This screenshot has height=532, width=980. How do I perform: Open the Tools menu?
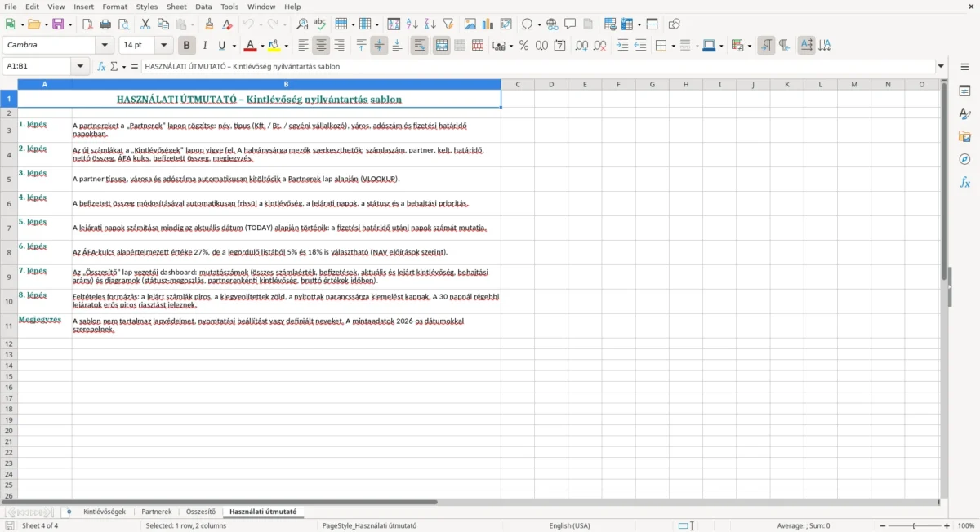pos(229,7)
